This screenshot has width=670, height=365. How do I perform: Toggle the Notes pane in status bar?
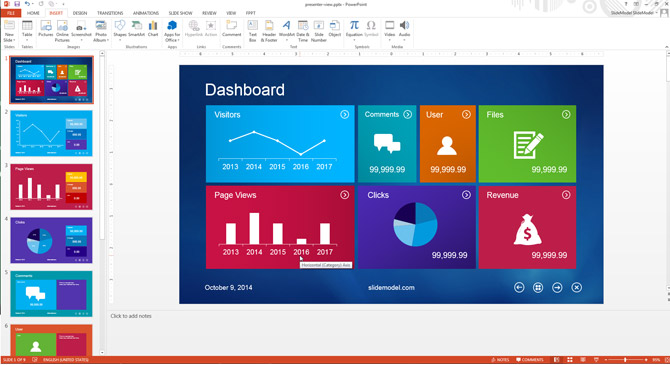[x=500, y=360]
